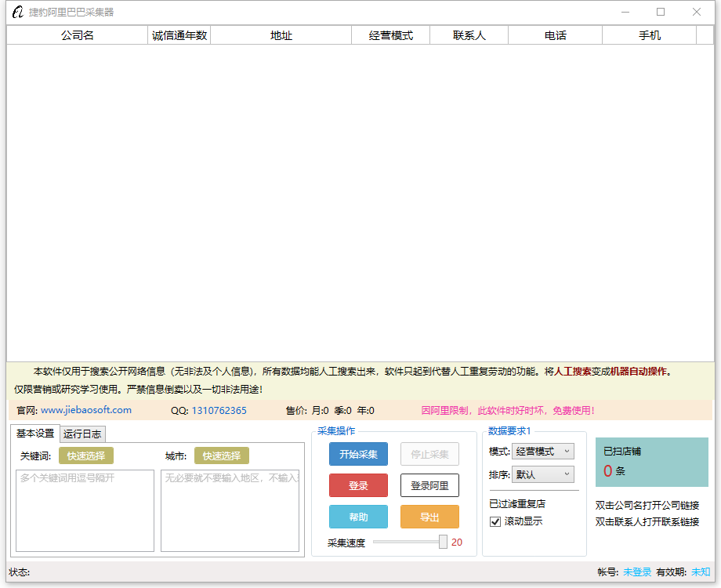Click inside the city text box
Screen dimensions: 721x588
click(x=230, y=510)
